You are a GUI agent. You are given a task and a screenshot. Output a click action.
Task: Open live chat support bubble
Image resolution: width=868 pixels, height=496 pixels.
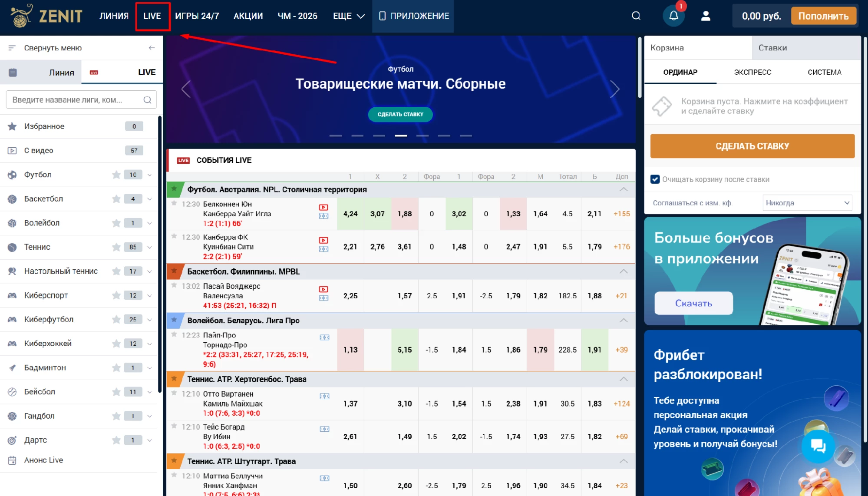(818, 446)
